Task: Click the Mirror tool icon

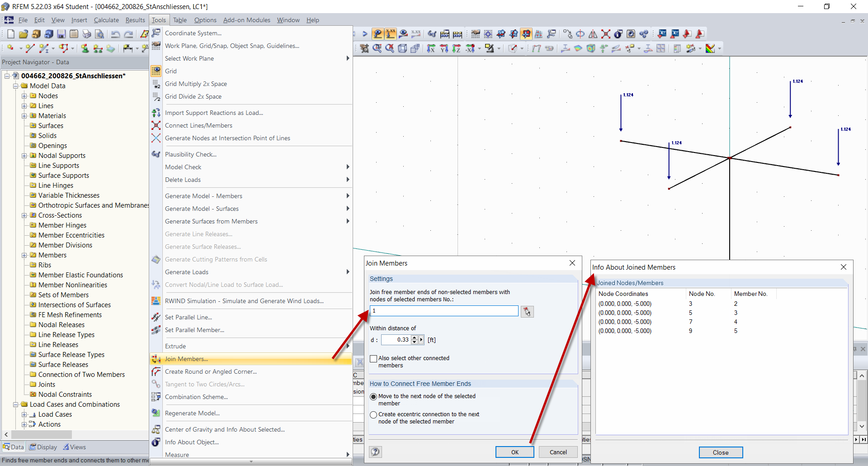Action: click(x=593, y=34)
